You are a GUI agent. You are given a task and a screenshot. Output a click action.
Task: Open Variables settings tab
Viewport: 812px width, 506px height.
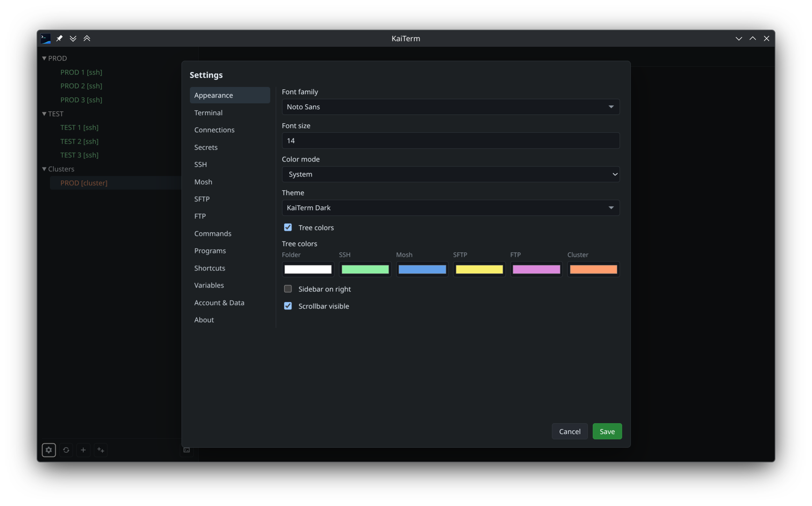coord(230,285)
